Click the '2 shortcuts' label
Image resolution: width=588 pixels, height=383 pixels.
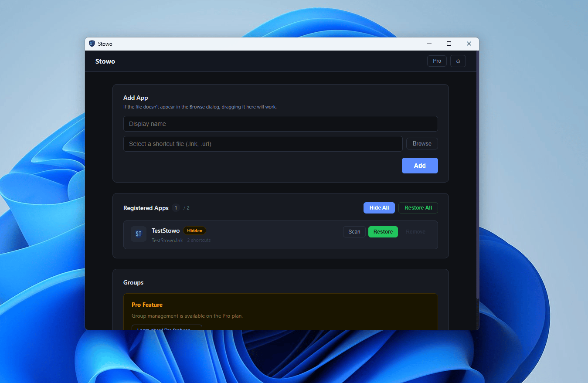(199, 240)
